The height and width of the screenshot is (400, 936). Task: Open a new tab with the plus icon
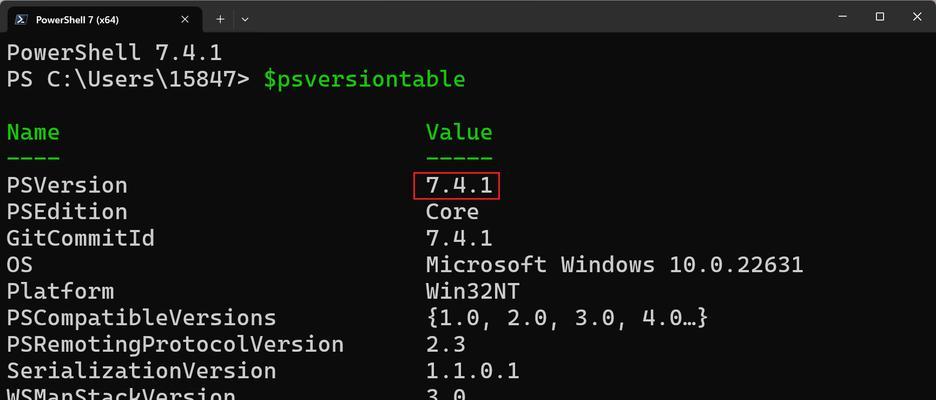point(220,19)
